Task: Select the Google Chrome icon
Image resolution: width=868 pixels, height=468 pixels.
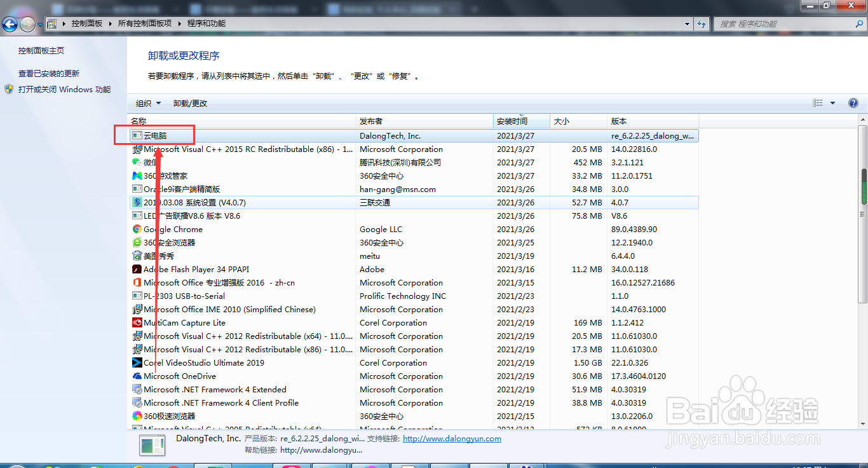Action: (x=137, y=230)
